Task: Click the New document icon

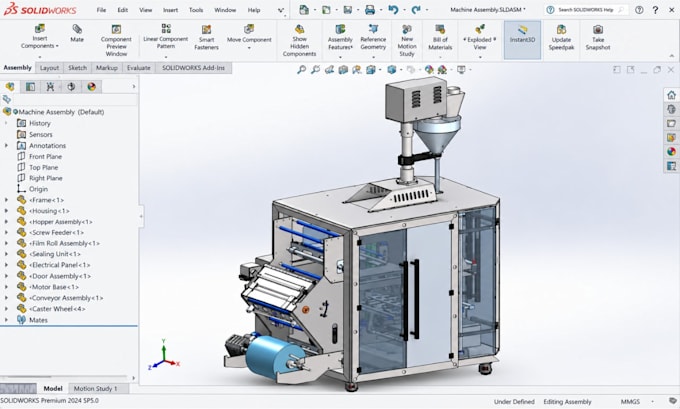Action: point(304,10)
